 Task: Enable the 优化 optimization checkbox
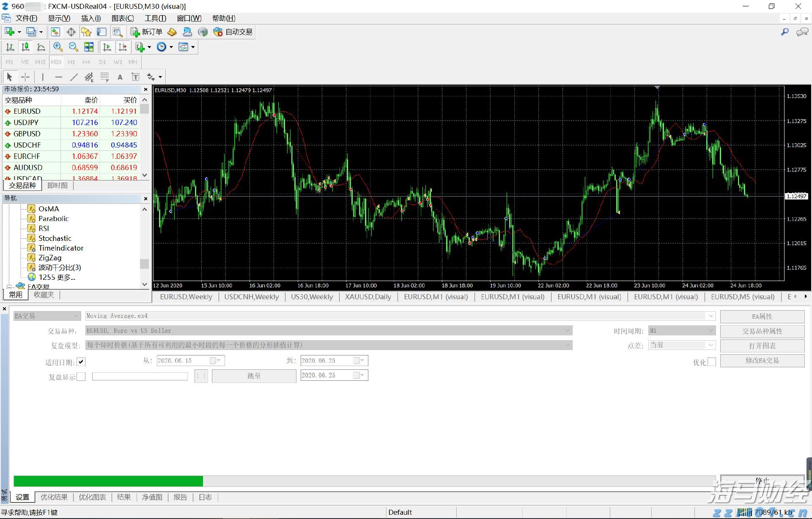coord(712,362)
